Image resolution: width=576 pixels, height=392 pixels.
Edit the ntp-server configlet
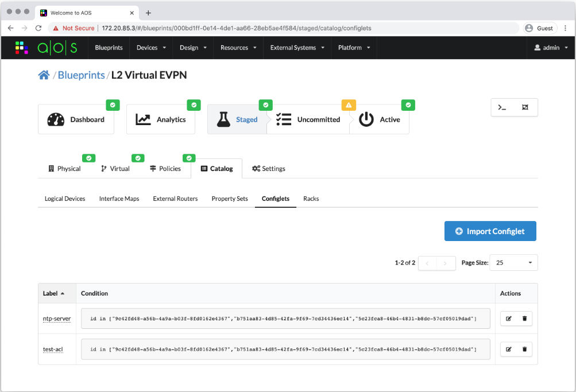(508, 319)
